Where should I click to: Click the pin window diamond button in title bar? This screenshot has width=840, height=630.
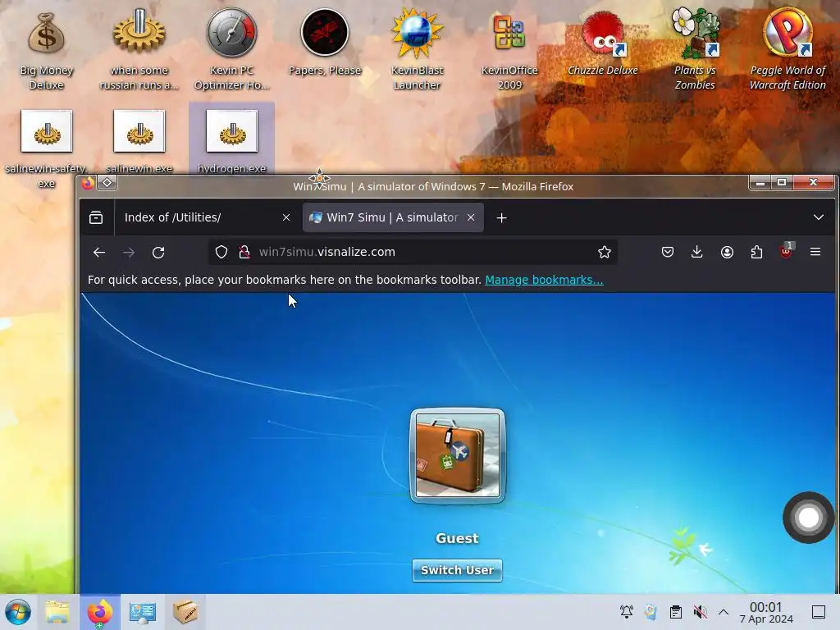107,183
